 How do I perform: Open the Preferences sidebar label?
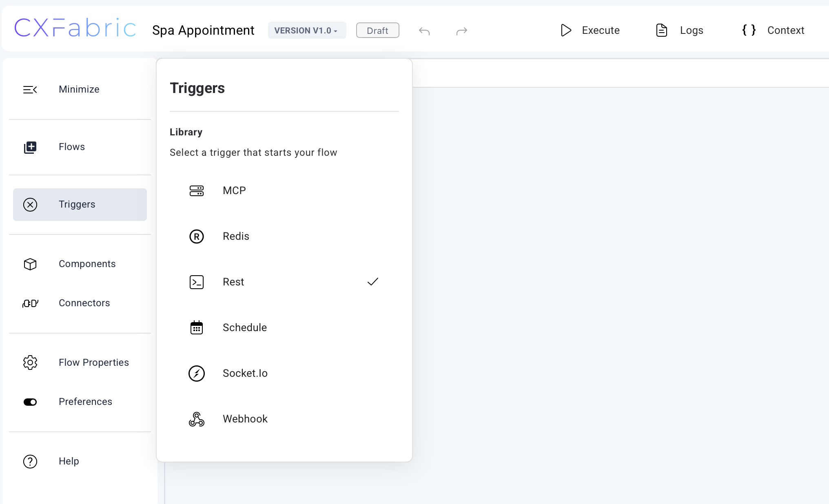click(85, 402)
